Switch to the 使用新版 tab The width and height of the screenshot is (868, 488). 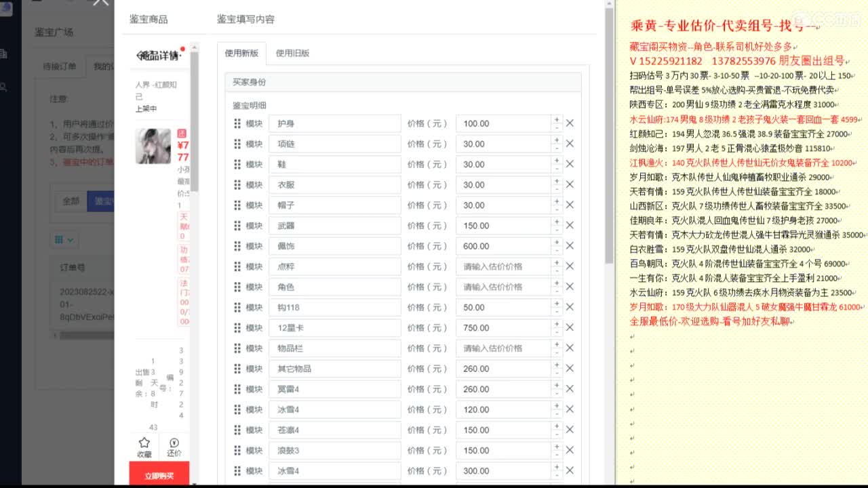coord(241,53)
